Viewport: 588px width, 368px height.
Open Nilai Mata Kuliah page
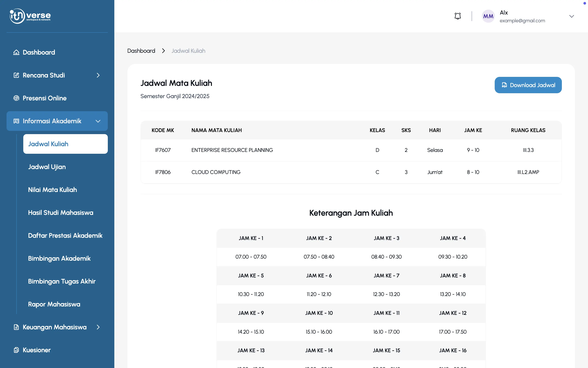pos(65,190)
